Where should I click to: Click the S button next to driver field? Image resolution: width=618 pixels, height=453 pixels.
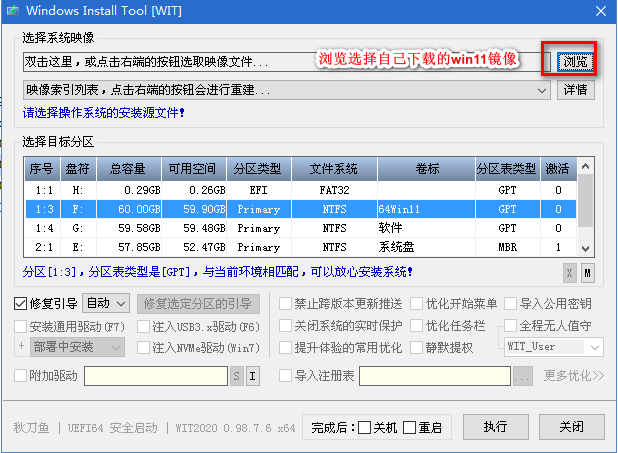tap(236, 376)
